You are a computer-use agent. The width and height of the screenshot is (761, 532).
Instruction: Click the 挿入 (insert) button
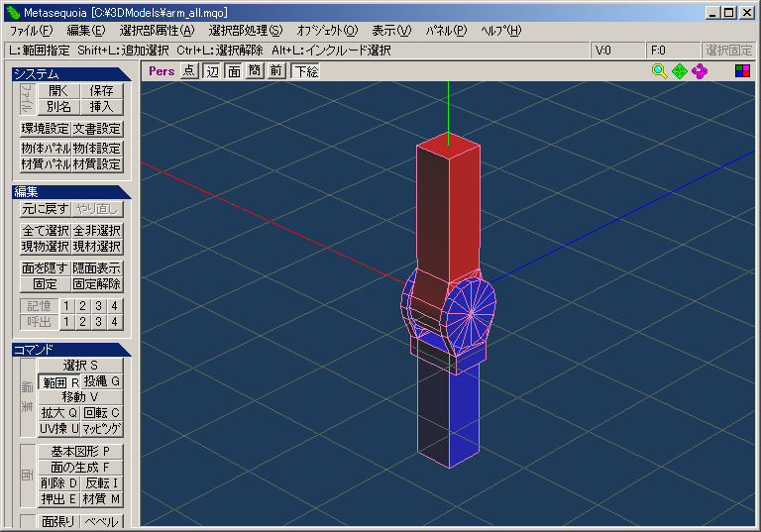pos(101,107)
